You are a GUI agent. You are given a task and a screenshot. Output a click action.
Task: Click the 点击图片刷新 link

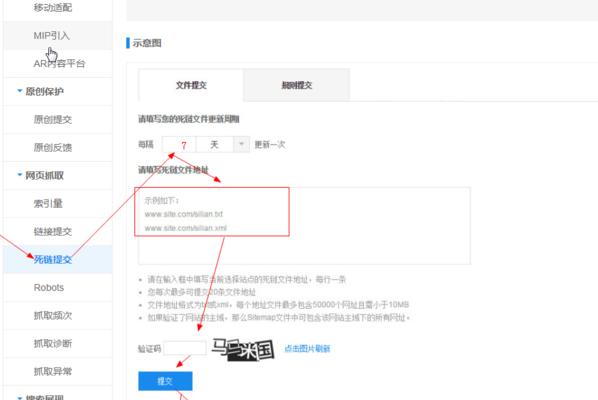(307, 349)
